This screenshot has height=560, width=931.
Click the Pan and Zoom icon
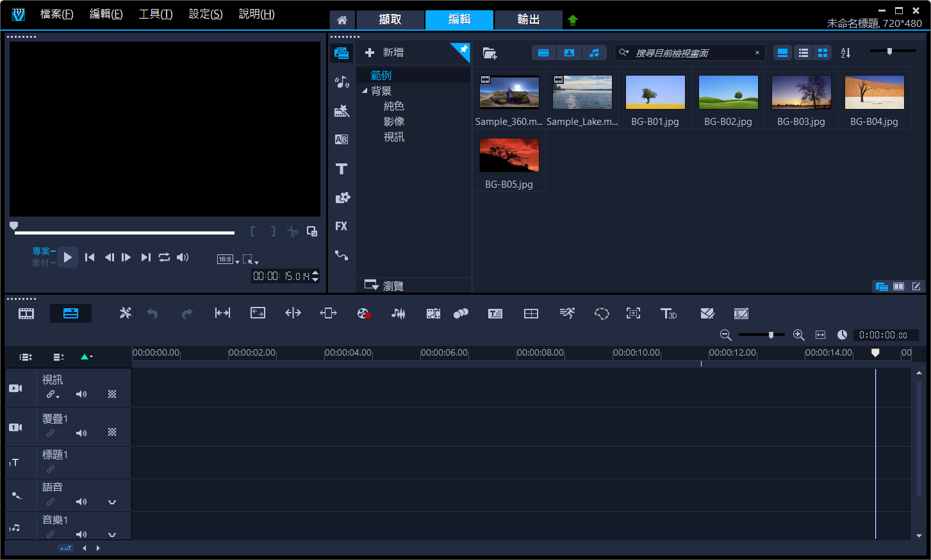point(633,313)
